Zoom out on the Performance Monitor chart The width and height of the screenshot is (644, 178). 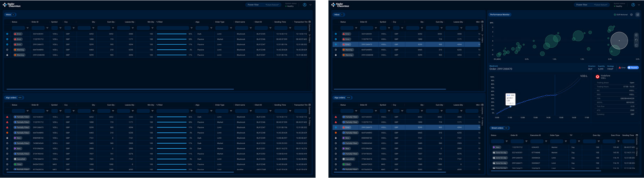[636, 45]
